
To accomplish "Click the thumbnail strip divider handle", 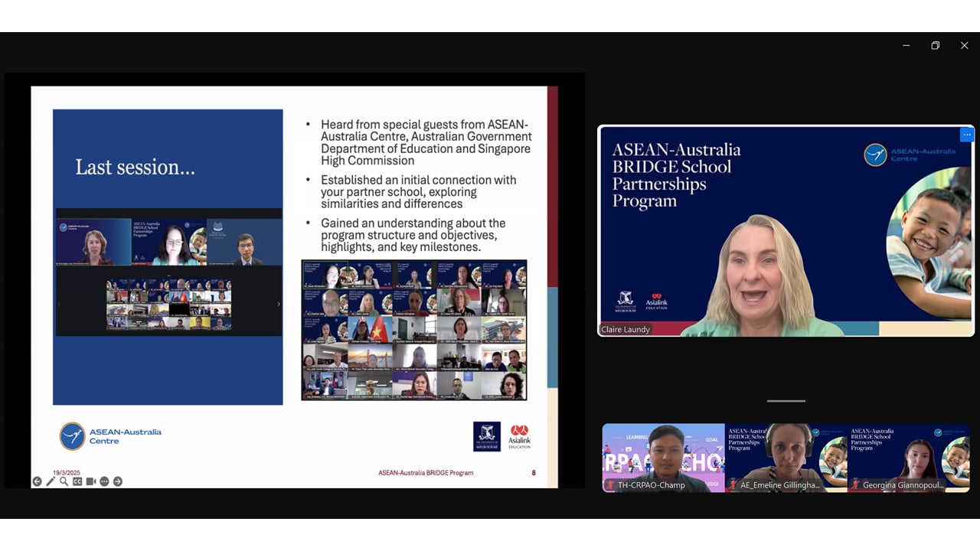I will click(786, 400).
